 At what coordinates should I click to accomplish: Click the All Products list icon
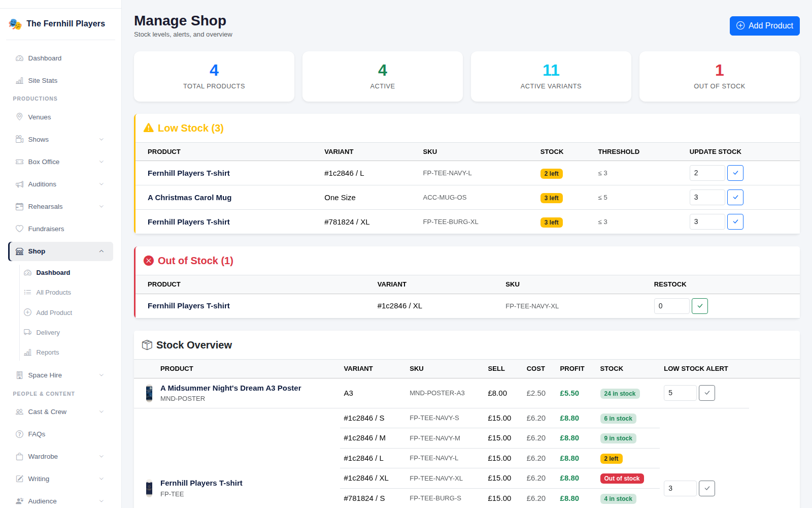(x=27, y=293)
